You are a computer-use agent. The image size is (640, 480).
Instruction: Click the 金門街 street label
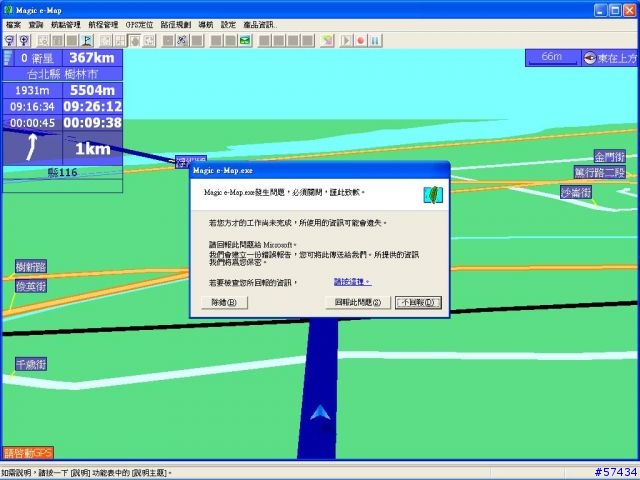click(609, 157)
